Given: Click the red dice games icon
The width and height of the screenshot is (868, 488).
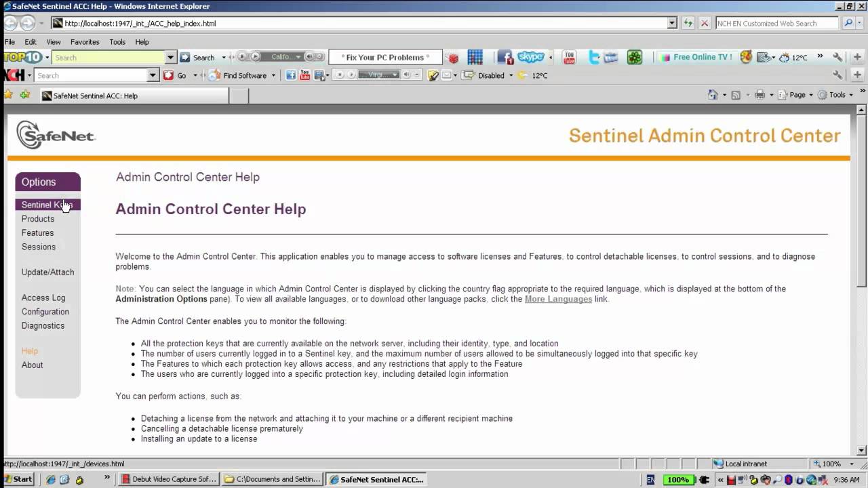Looking at the screenshot, I should (452, 58).
